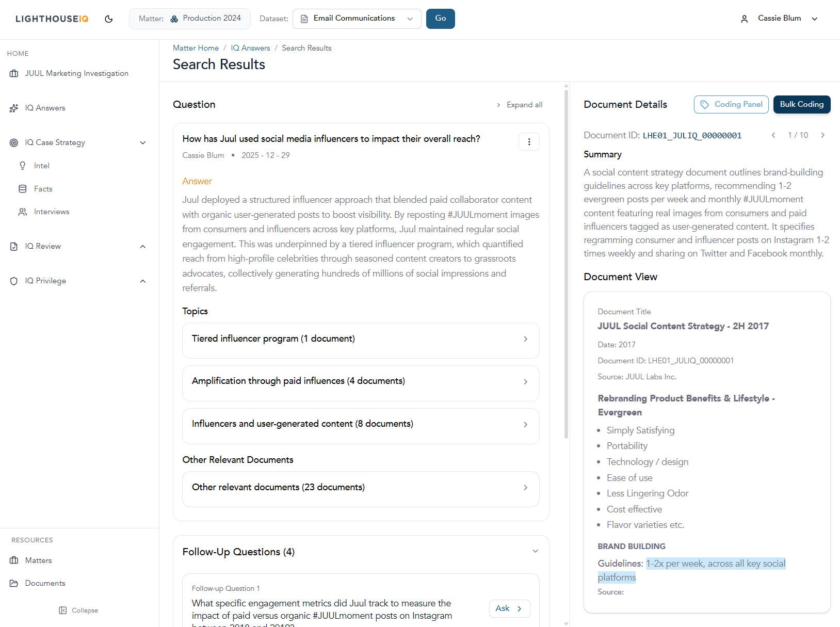Click the database icon beside Facts
The image size is (840, 627).
pos(23,189)
